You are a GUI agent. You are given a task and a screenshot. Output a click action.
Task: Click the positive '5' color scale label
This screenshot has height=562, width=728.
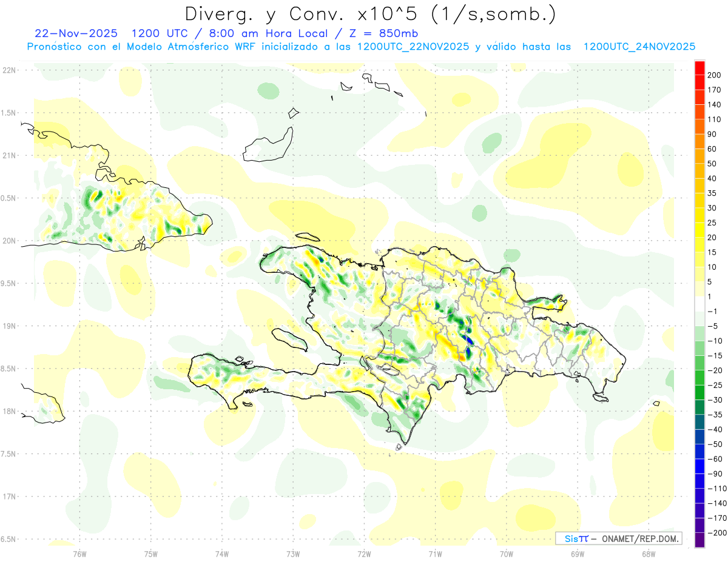point(710,282)
